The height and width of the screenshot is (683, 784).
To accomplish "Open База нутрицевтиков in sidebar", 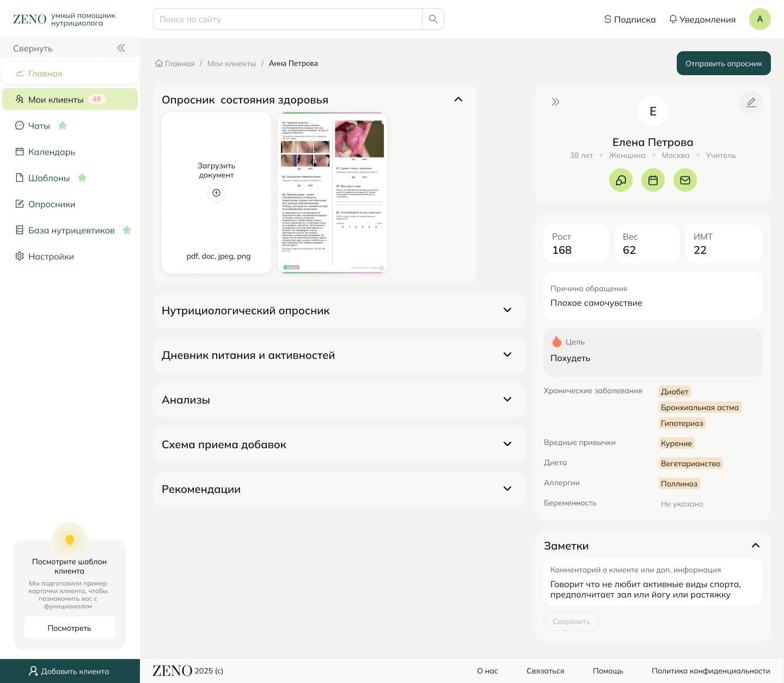I will coord(70,230).
